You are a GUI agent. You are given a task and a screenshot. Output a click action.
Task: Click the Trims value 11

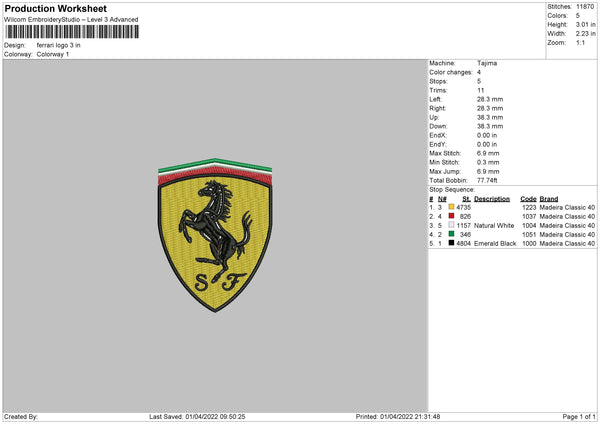[x=481, y=90]
